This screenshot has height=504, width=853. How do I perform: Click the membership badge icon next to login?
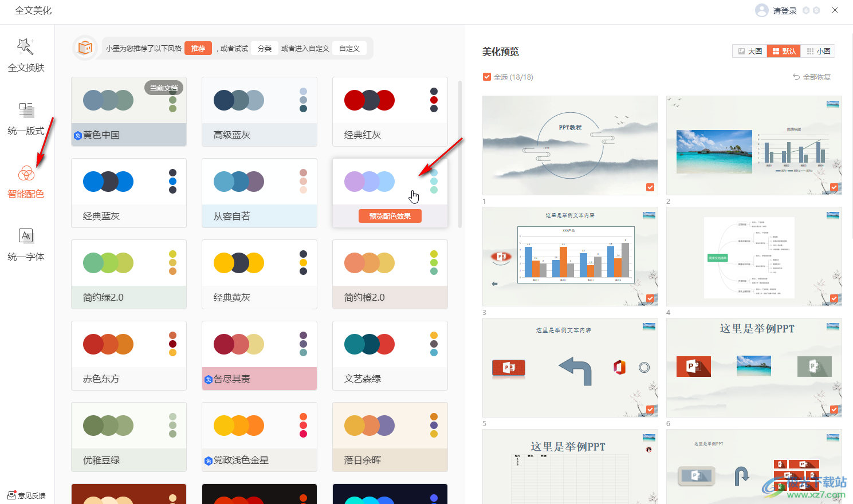click(806, 10)
